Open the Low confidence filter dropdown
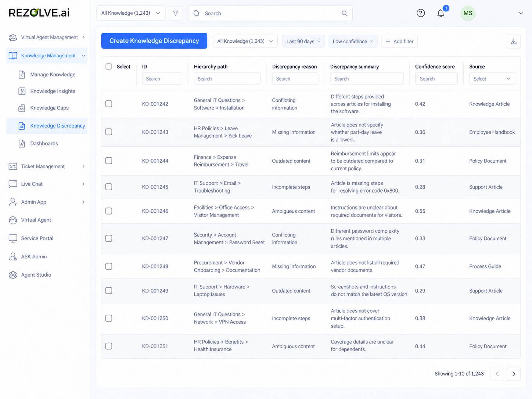The width and height of the screenshot is (532, 399). pos(353,41)
